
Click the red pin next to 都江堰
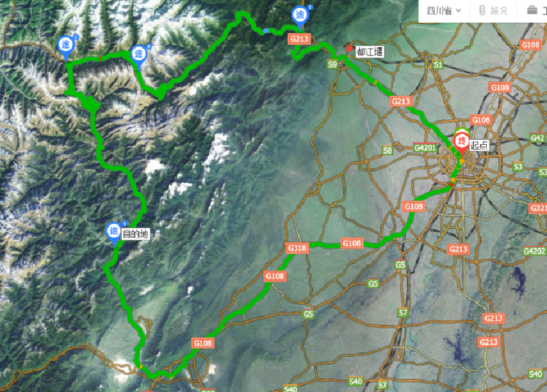click(349, 49)
